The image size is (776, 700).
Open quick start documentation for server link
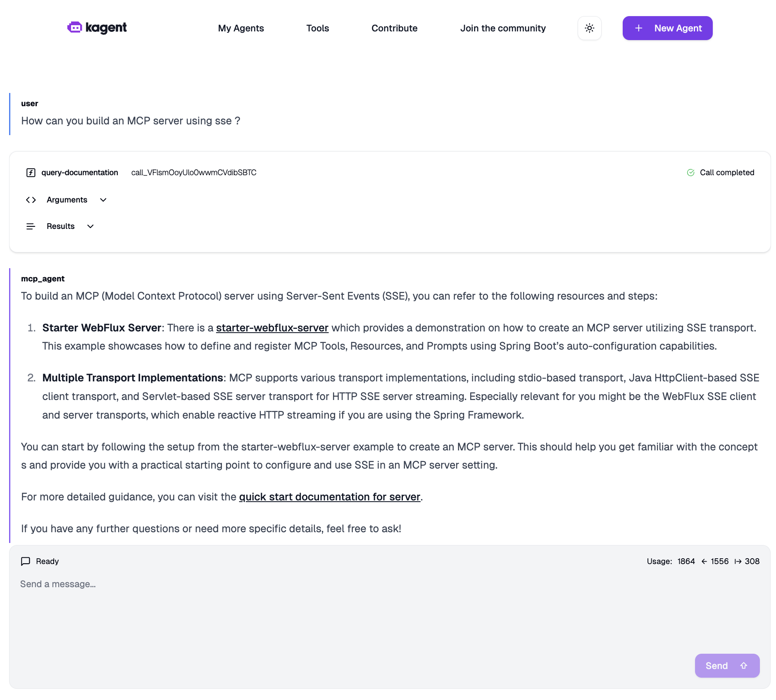click(330, 497)
